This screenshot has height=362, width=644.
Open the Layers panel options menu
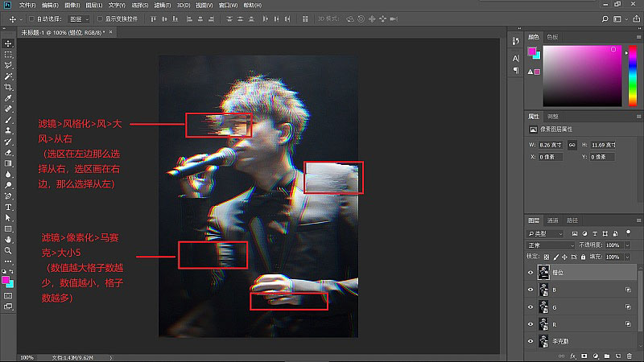(638, 220)
